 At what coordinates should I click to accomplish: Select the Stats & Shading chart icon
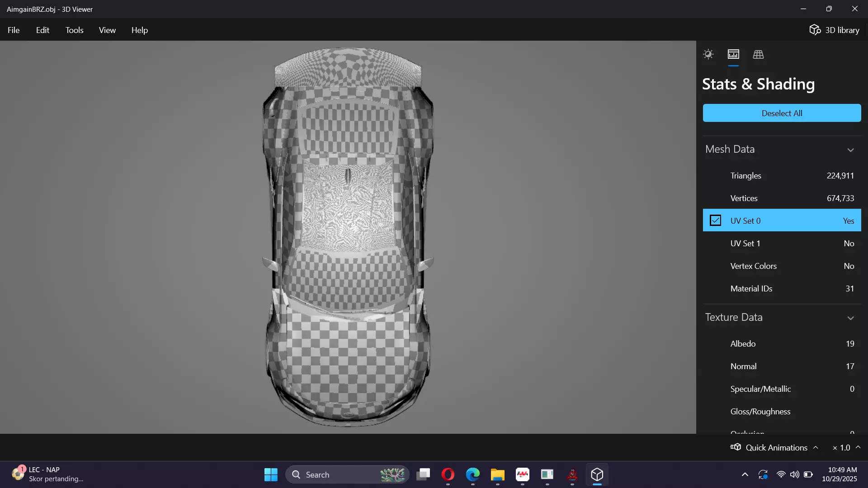pyautogui.click(x=733, y=54)
